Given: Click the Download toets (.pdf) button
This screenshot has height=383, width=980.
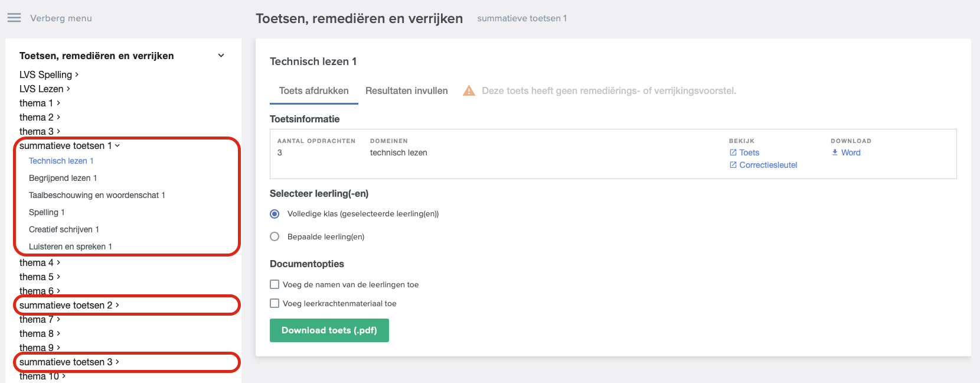Looking at the screenshot, I should [329, 330].
